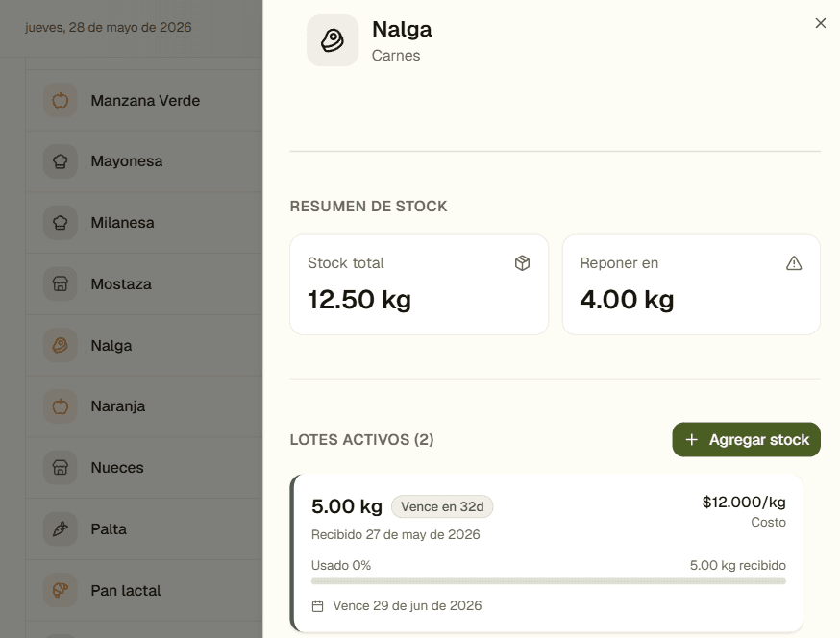Open the Pan lactal ingredient row
Image resolution: width=840 pixels, height=638 pixels.
(144, 590)
